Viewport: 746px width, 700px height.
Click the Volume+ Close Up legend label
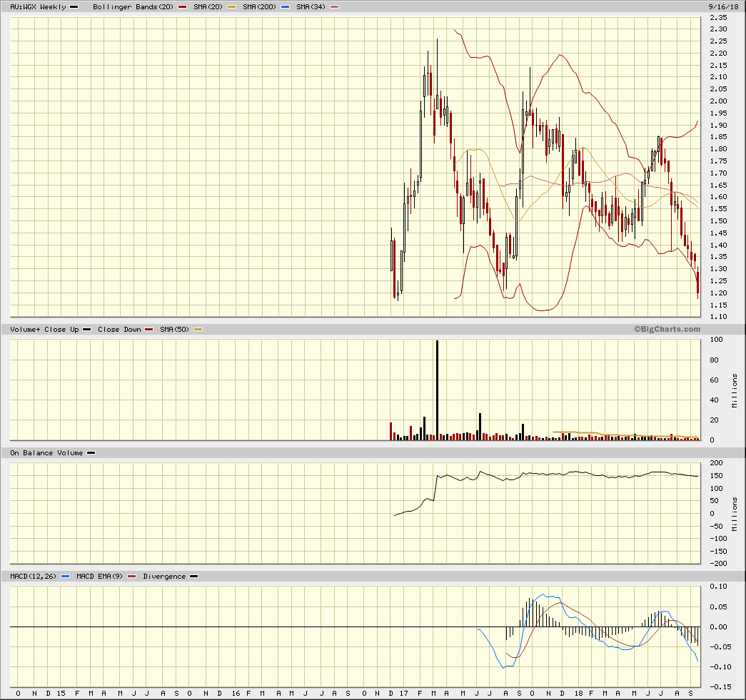[44, 330]
